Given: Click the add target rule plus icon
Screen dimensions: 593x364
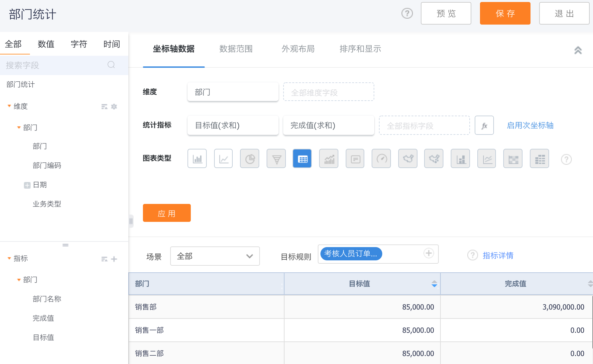Looking at the screenshot, I should pyautogui.click(x=428, y=253).
